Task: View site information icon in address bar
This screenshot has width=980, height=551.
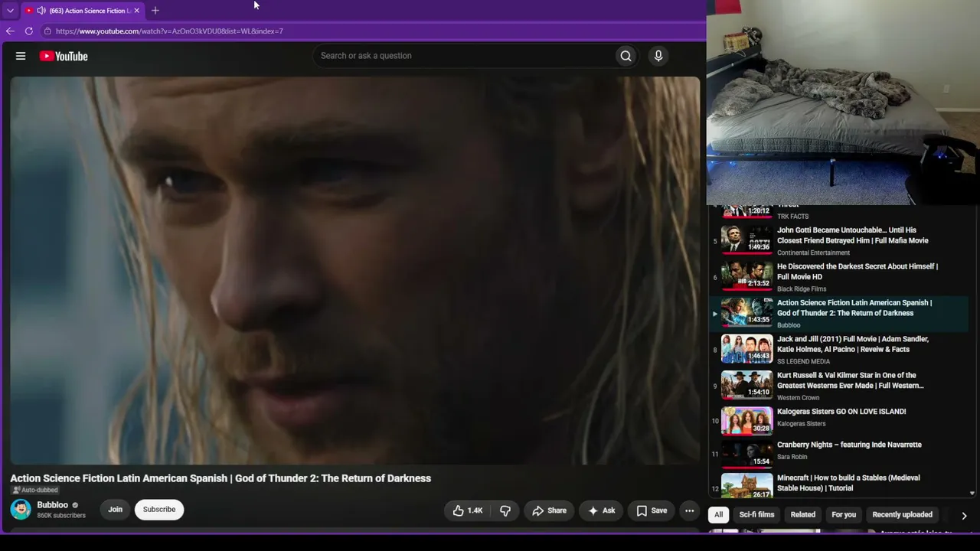Action: click(47, 31)
